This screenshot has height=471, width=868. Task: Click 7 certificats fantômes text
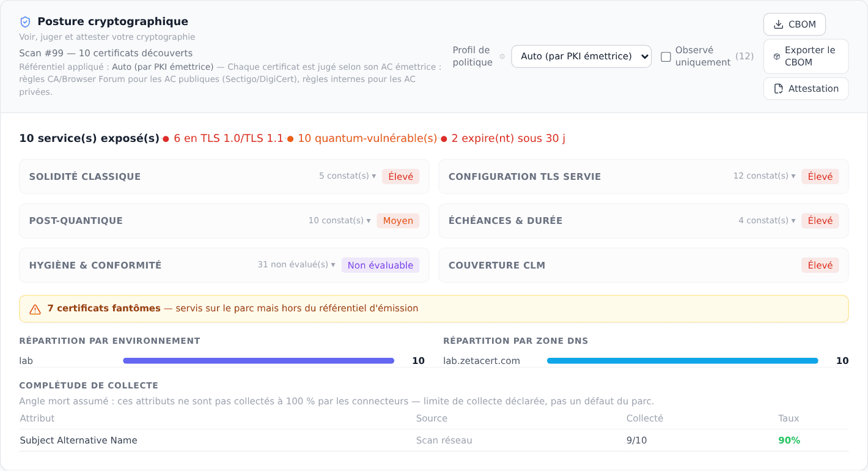104,308
